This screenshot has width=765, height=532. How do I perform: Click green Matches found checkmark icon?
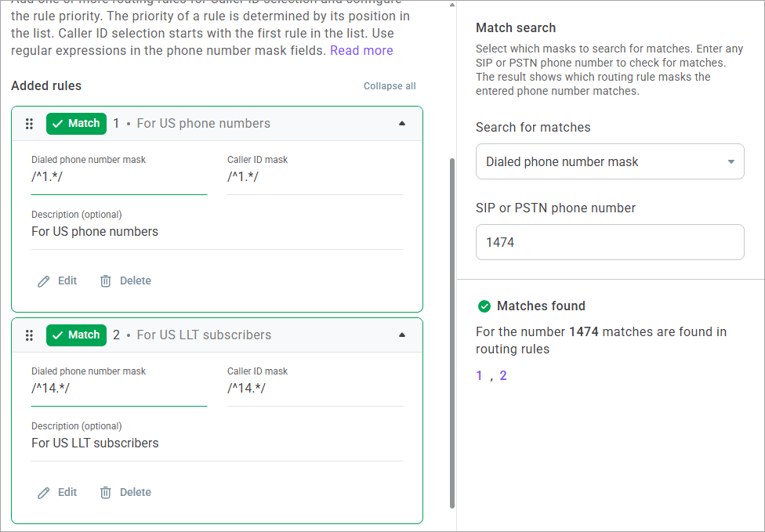(x=484, y=306)
